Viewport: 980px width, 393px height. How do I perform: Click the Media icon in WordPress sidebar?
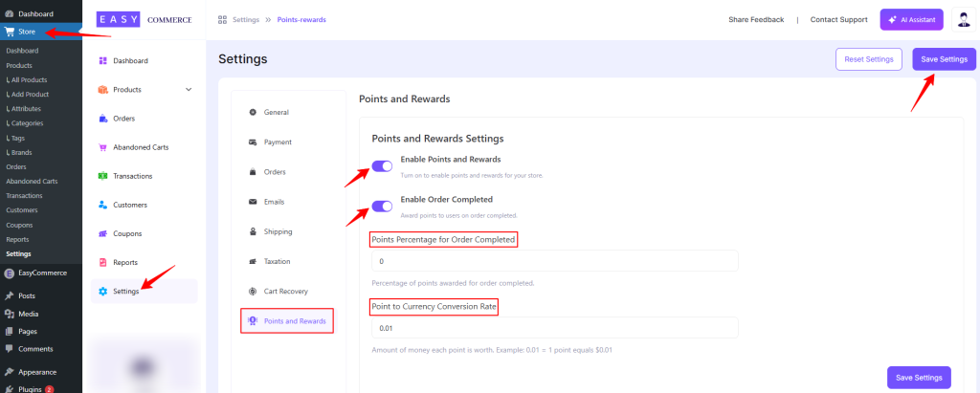[10, 314]
